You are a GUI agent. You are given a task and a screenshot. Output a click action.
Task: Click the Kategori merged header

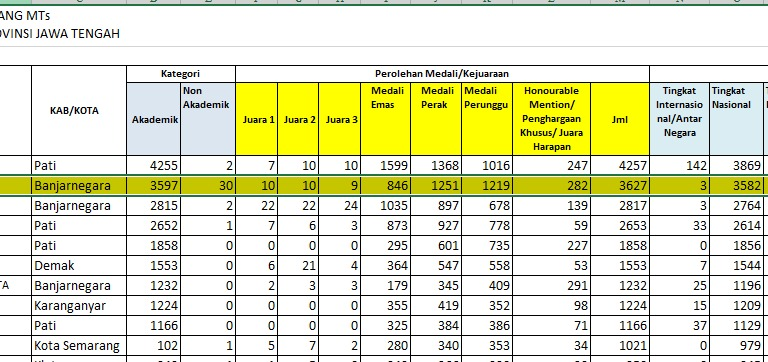pyautogui.click(x=181, y=74)
